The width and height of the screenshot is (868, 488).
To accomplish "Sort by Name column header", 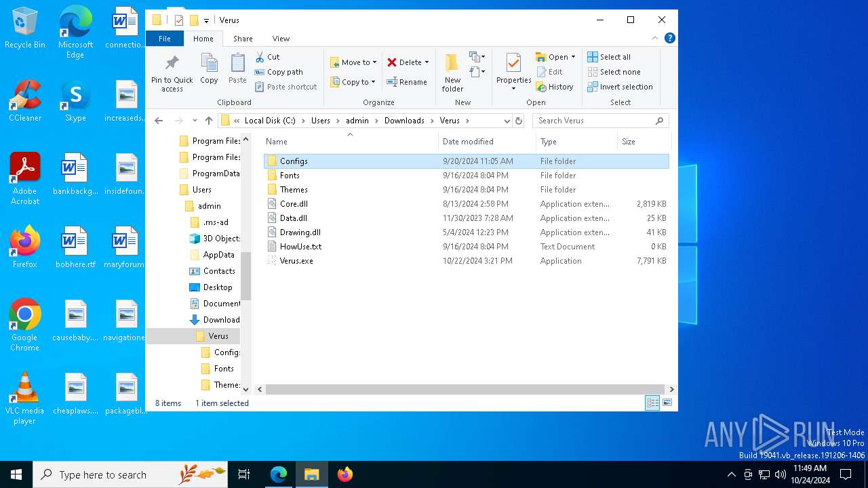I will pos(350,142).
